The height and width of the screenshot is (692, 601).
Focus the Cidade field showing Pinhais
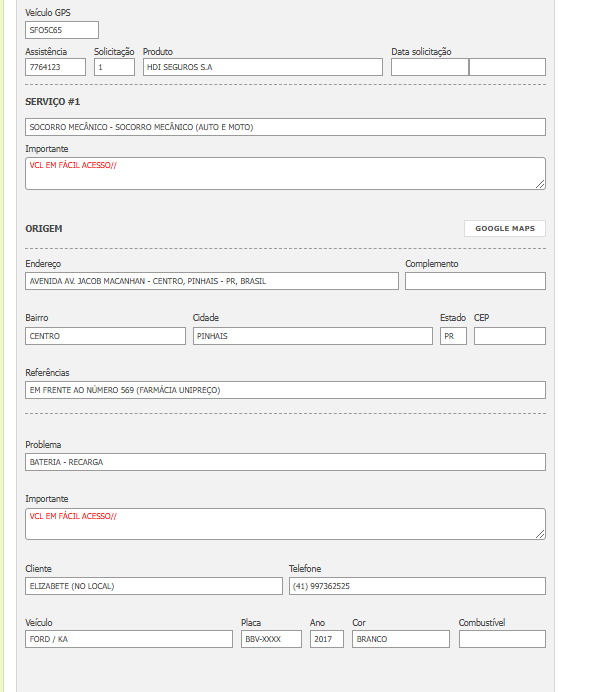(x=312, y=336)
